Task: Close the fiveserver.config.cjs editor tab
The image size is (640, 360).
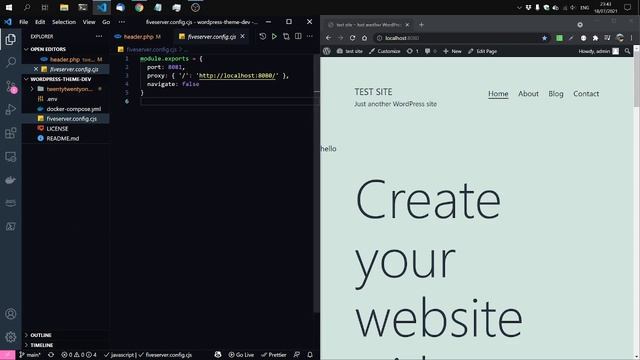Action: (242, 36)
